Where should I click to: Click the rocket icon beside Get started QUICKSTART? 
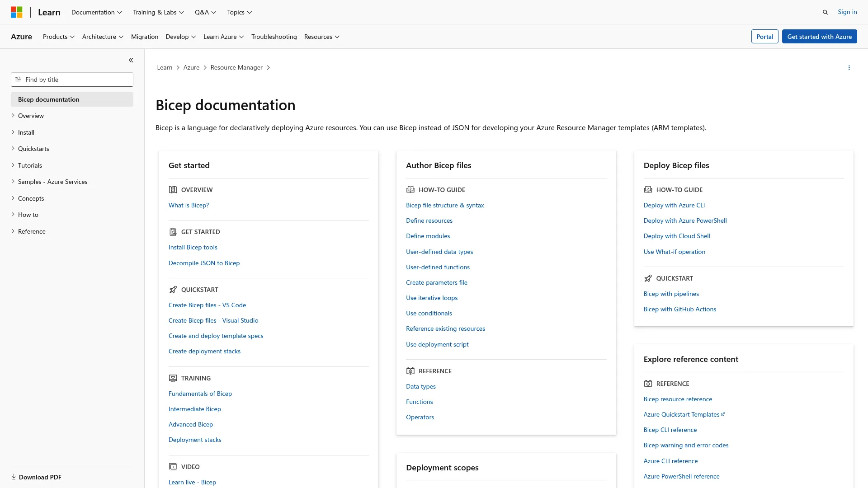(173, 290)
